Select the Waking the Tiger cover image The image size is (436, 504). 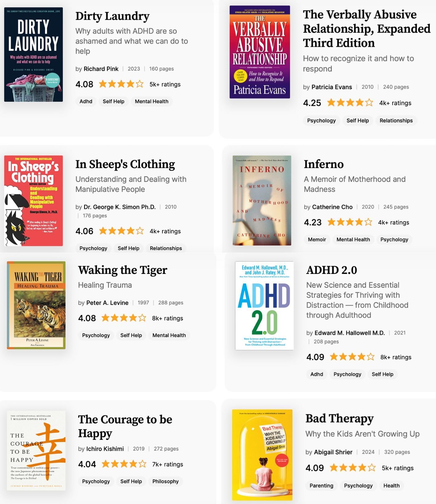(36, 305)
